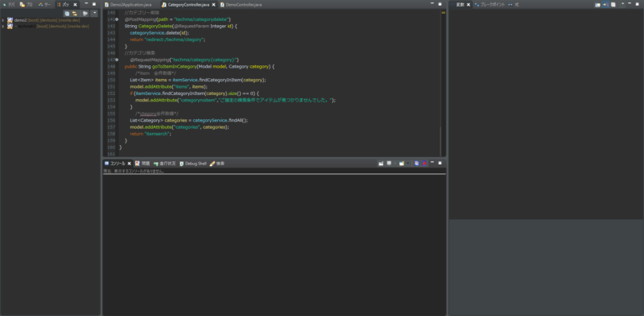Switch to the プロ project explorer tab

27,5
